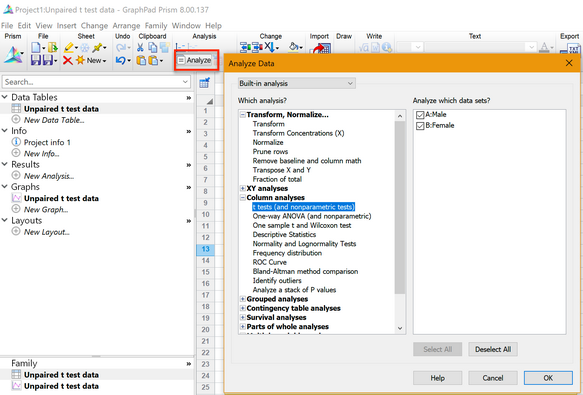
Task: Uncheck the B:Female data set
Action: 420,126
